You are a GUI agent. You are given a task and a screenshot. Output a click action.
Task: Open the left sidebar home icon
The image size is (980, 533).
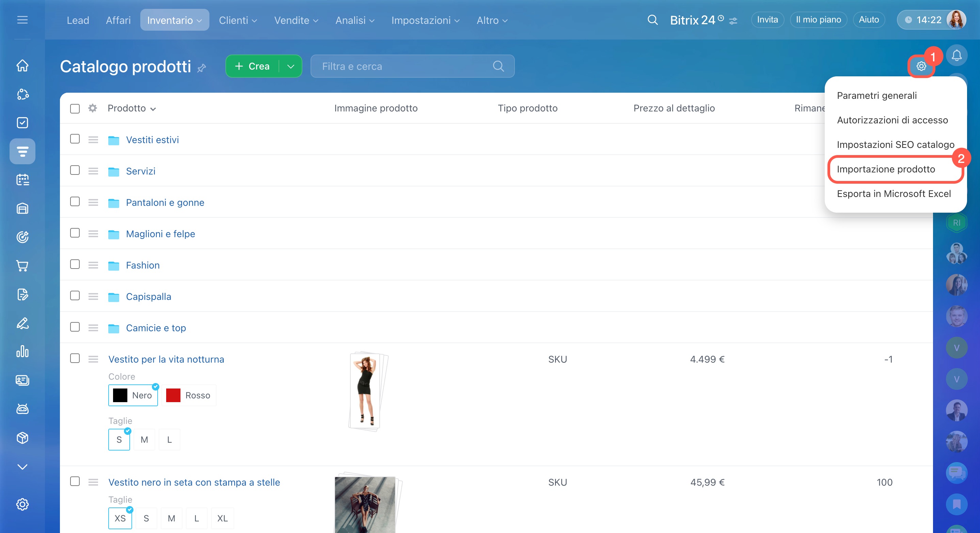point(22,65)
